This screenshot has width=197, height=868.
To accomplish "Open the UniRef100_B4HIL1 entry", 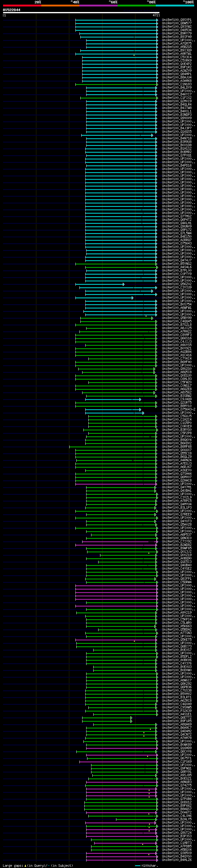I will [176, 111].
